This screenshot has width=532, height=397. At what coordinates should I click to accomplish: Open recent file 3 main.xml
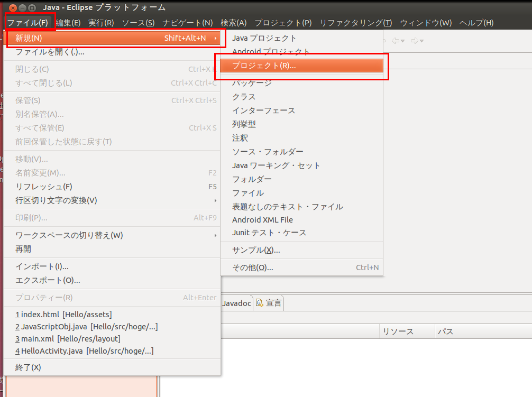point(112,339)
